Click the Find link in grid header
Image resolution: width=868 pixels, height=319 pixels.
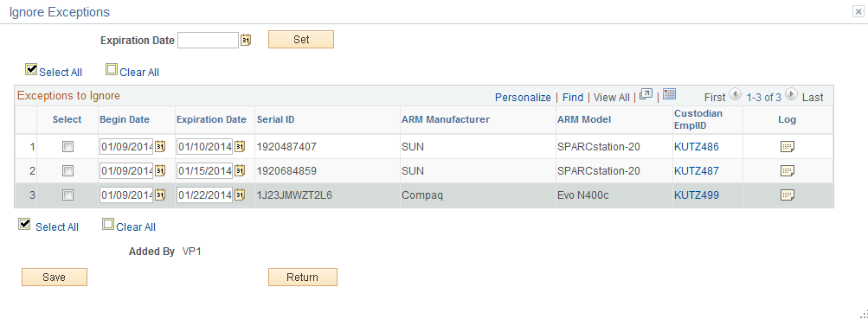tap(572, 98)
